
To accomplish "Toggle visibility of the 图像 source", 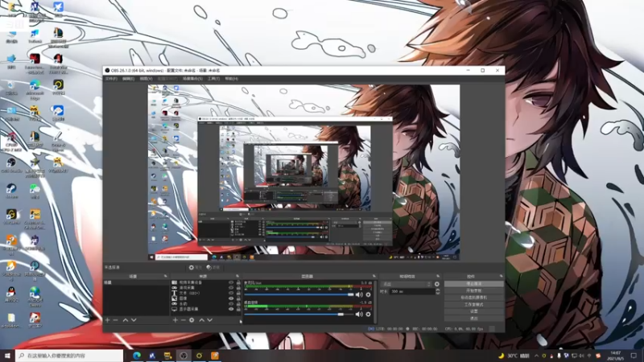I will click(231, 298).
